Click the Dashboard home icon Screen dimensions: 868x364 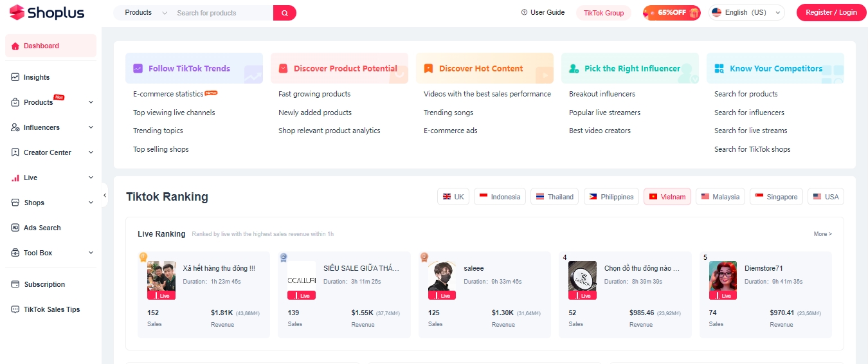click(x=15, y=46)
